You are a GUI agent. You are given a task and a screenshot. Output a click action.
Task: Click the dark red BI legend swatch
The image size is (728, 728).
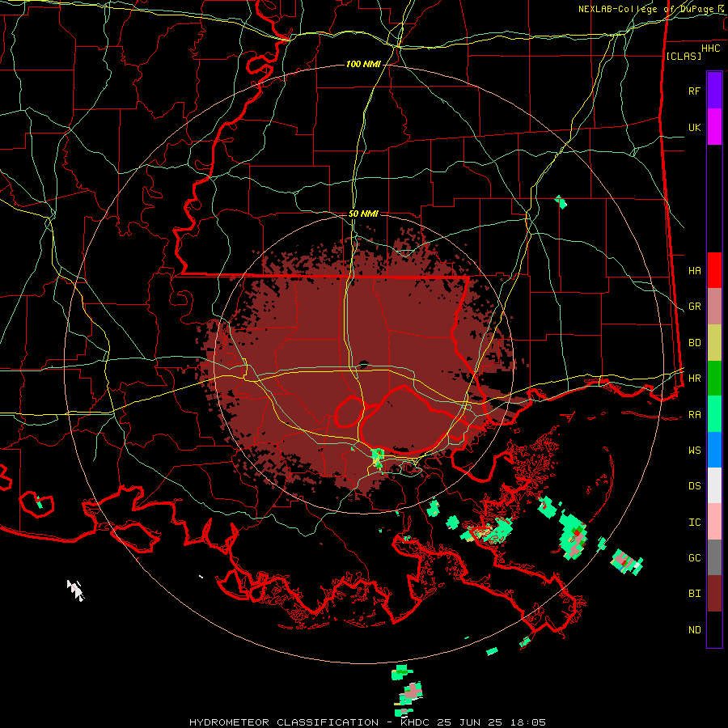(x=714, y=594)
